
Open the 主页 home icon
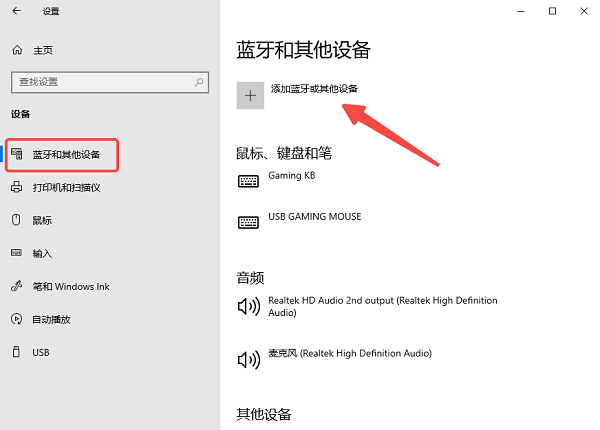[x=17, y=50]
